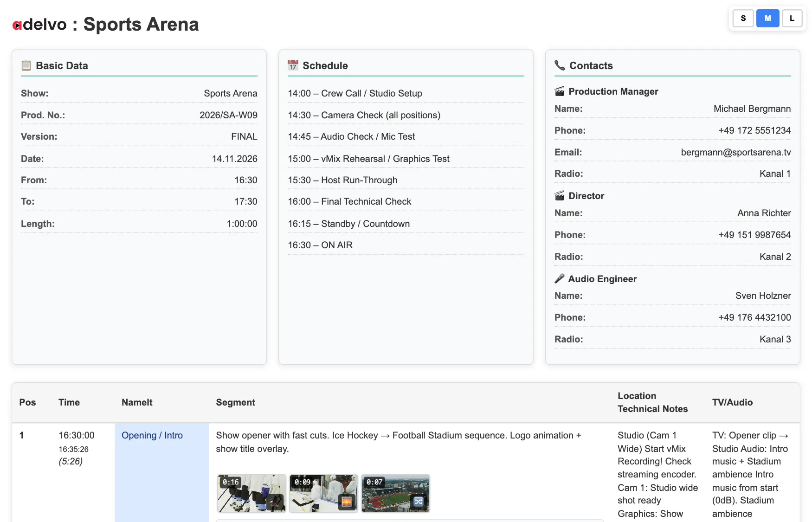The width and height of the screenshot is (812, 522).
Task: Select large size L
Action: (792, 19)
